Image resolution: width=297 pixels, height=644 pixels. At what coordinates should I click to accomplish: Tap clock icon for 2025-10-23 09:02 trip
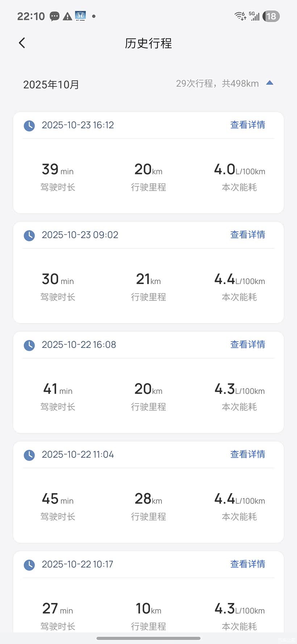coord(29,235)
